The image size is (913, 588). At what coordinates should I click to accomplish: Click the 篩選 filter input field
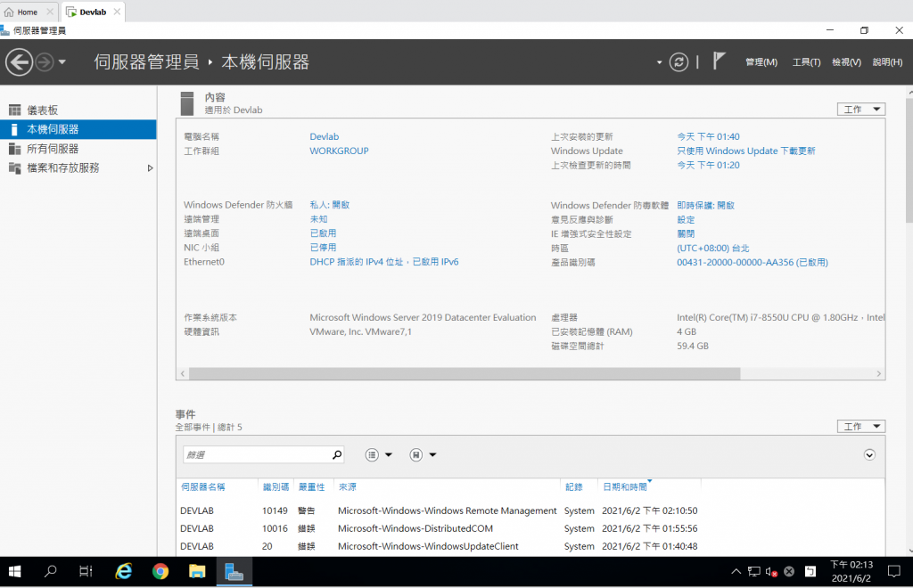point(257,455)
